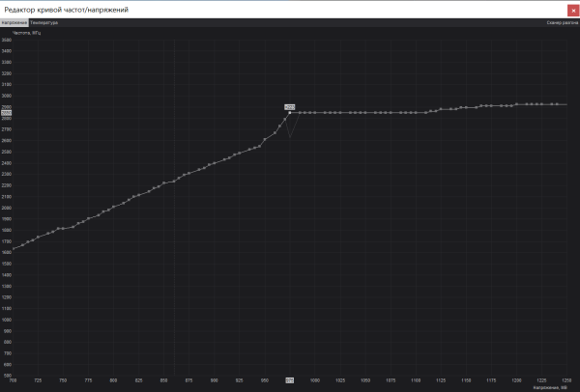The width and height of the screenshot is (580, 392).
Task: Select the curve point at 1200 mV
Action: 517,104
